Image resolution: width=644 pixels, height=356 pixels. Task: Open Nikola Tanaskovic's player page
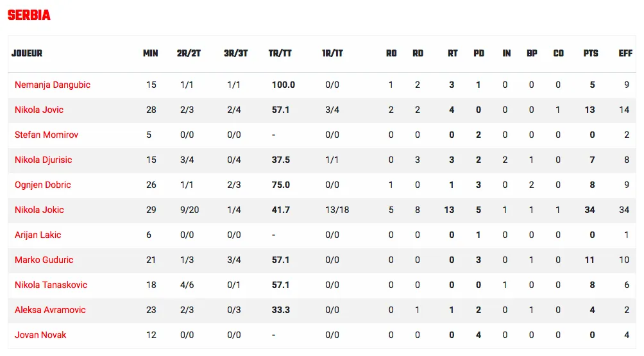[x=51, y=285]
